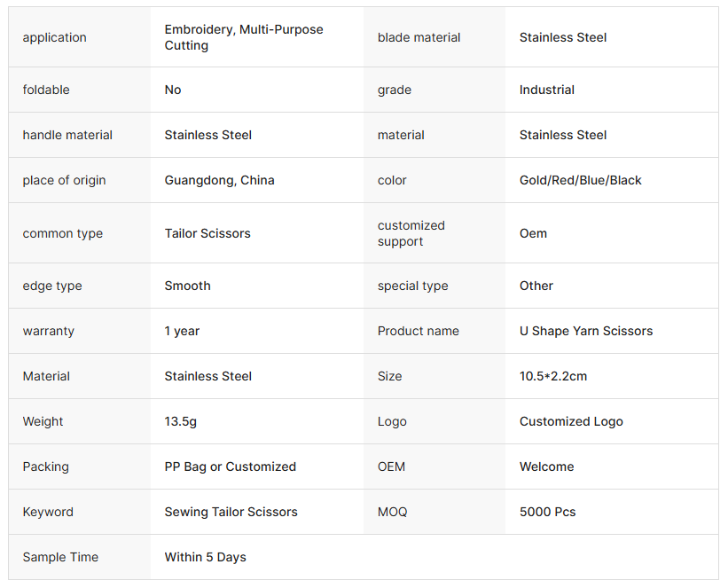Click the 'U Shape Yarn Scissors' product name
Screen dimensions: 728x588
coord(586,331)
